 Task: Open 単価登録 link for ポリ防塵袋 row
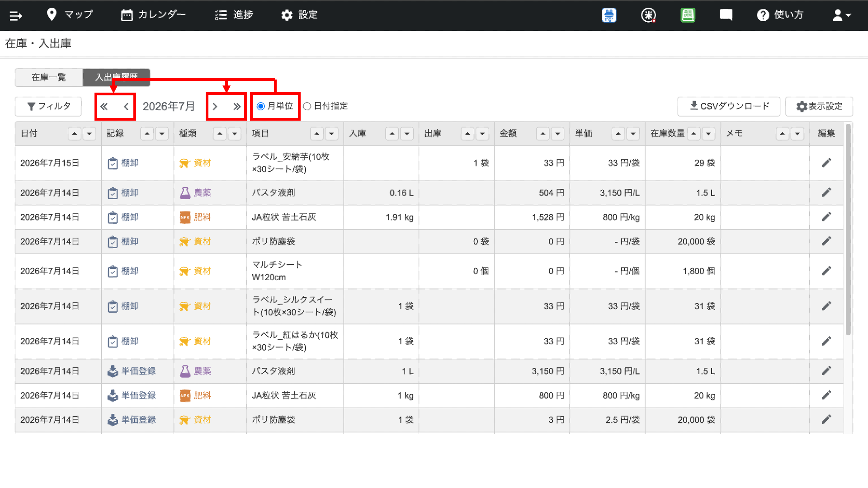138,420
